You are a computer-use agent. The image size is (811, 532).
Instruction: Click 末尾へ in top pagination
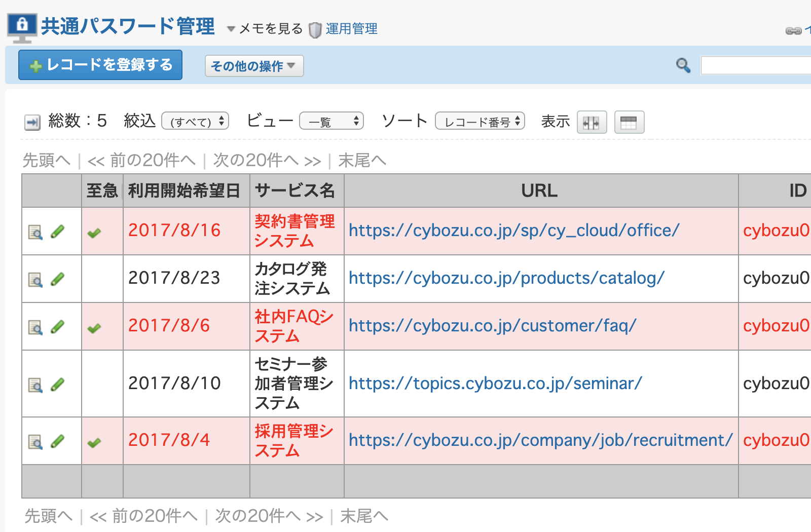[362, 161]
